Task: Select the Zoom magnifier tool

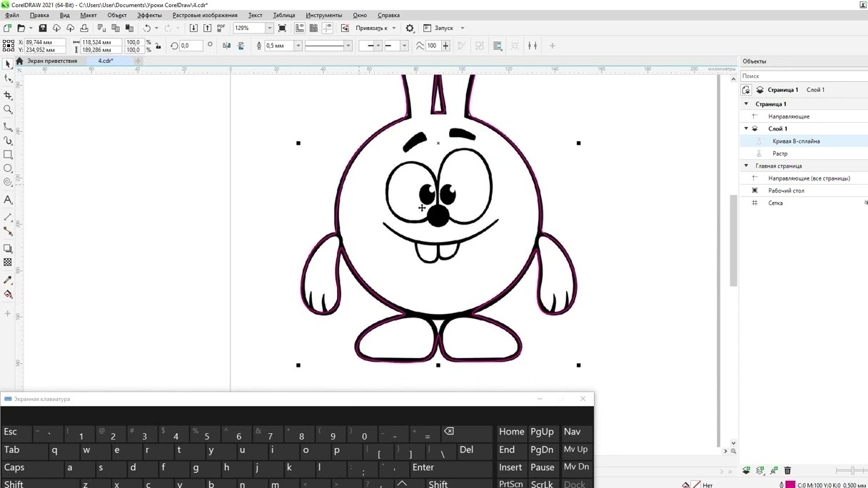Action: [x=8, y=110]
